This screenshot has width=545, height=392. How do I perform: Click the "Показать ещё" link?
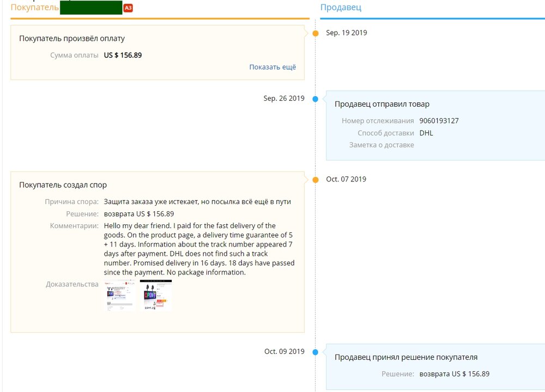click(272, 67)
